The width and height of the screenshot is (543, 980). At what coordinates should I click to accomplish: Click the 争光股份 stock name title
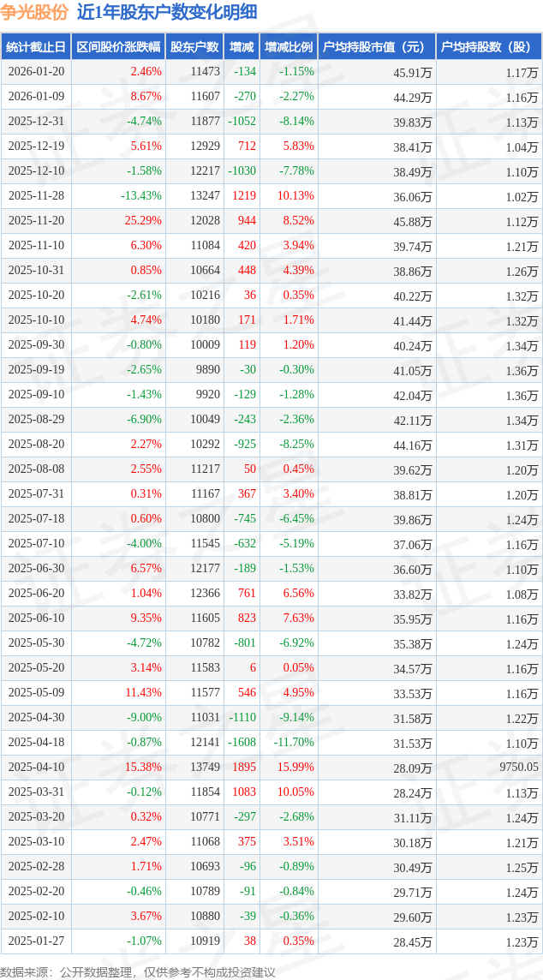point(35,12)
